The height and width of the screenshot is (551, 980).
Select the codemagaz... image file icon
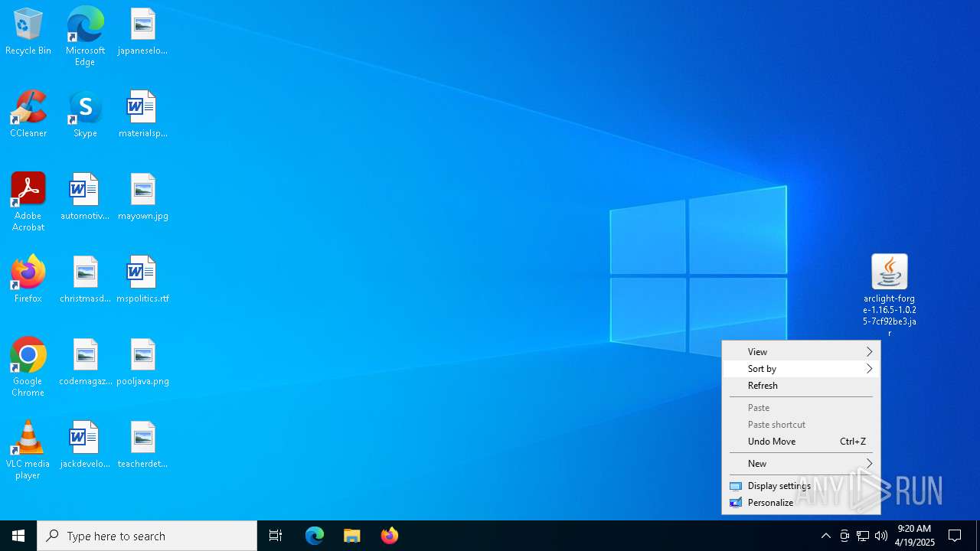coord(85,363)
